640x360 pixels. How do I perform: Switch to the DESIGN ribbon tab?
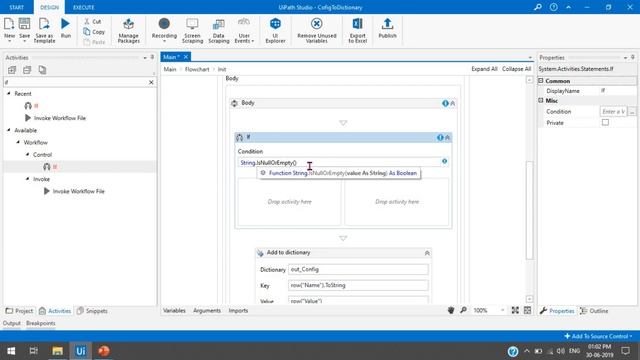(49, 7)
